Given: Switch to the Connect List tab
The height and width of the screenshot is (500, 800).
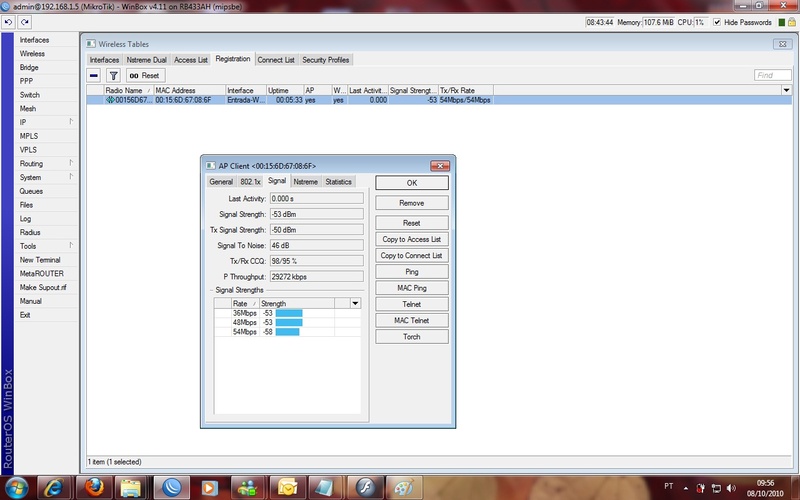Looking at the screenshot, I should pos(276,60).
